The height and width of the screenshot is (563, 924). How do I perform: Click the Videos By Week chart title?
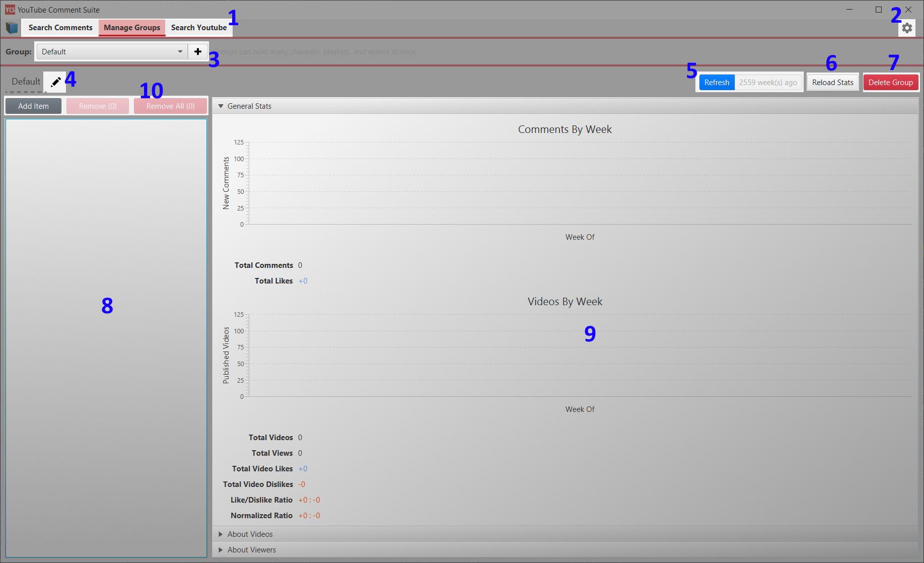tap(565, 302)
